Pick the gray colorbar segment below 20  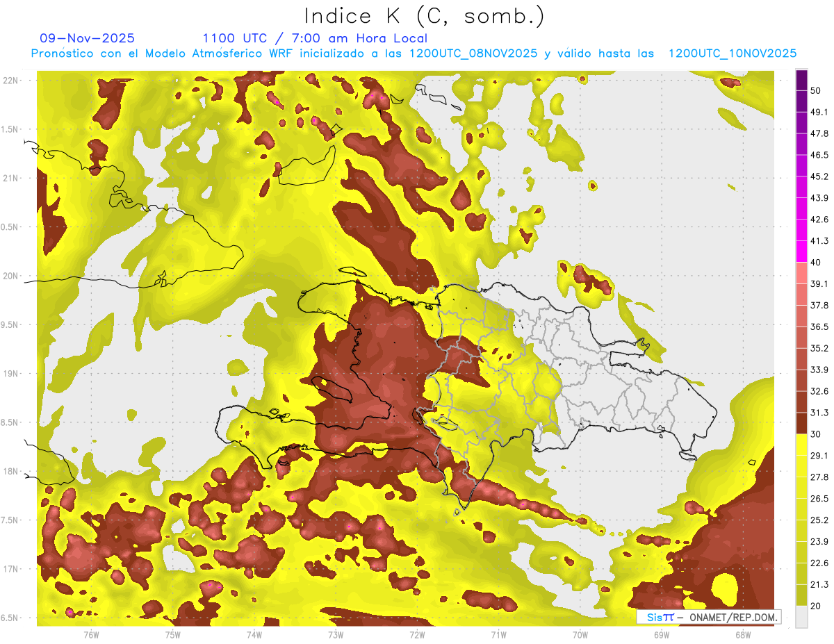(801, 617)
